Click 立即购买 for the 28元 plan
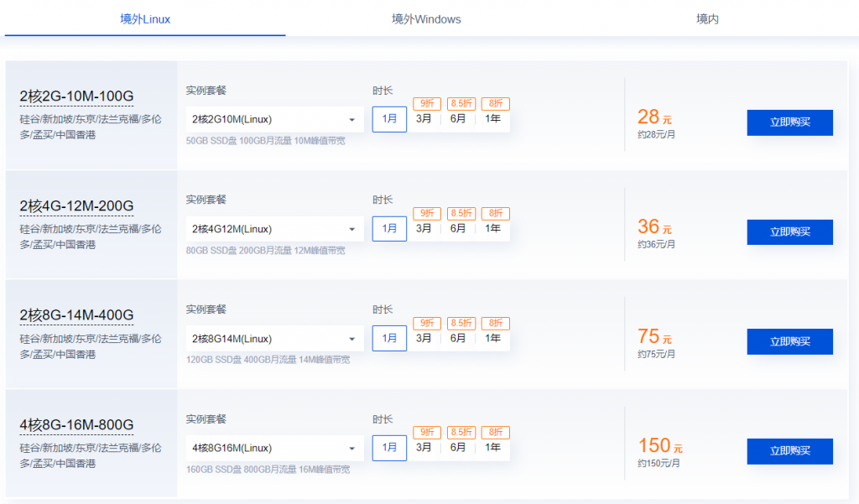 click(789, 122)
